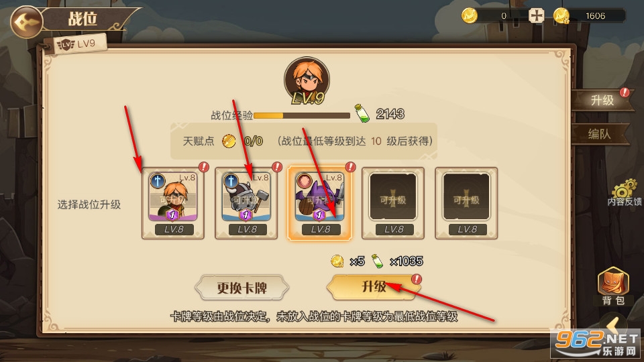644x362 pixels.
Task: Open the 背包 backpack icon
Action: [x=613, y=286]
